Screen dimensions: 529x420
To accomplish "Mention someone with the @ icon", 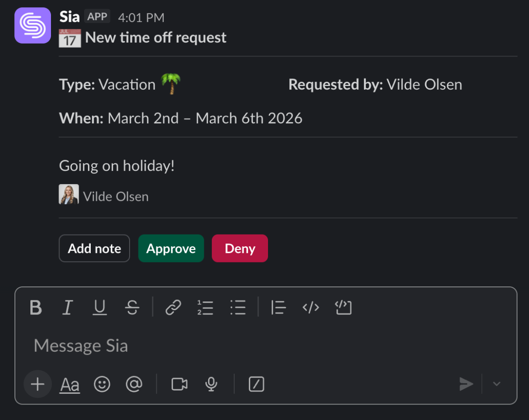I will coord(134,384).
